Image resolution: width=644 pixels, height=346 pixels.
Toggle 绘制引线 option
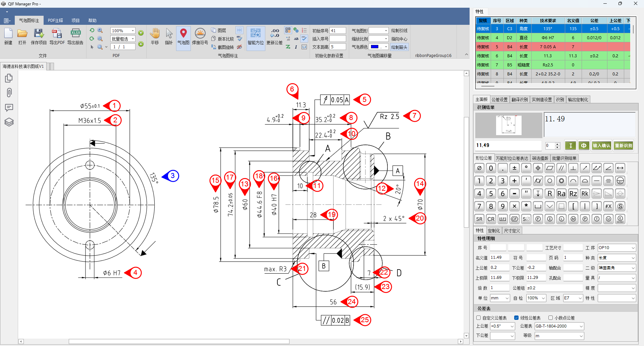pyautogui.click(x=399, y=31)
